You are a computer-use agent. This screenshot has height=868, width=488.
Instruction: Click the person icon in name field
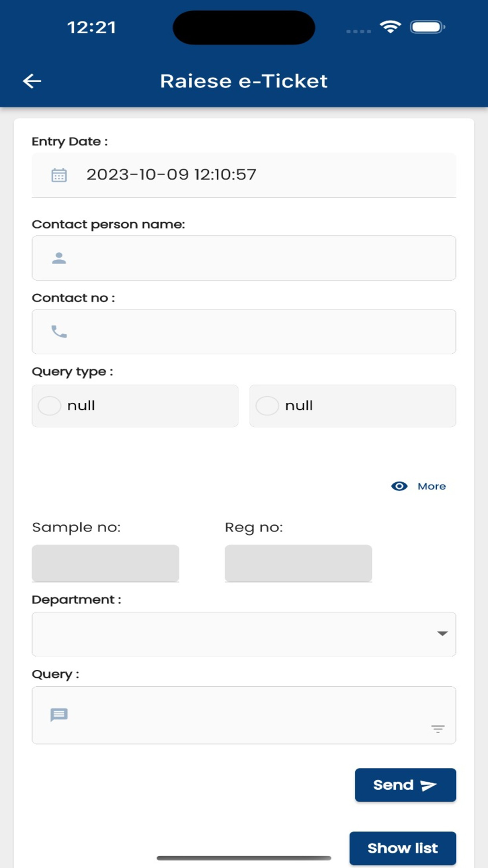click(59, 258)
